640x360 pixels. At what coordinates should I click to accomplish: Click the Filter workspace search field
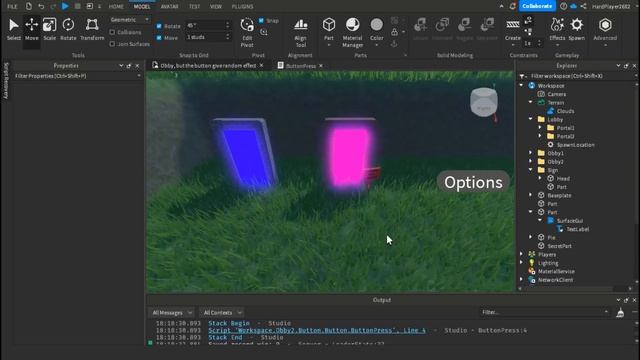[x=581, y=76]
